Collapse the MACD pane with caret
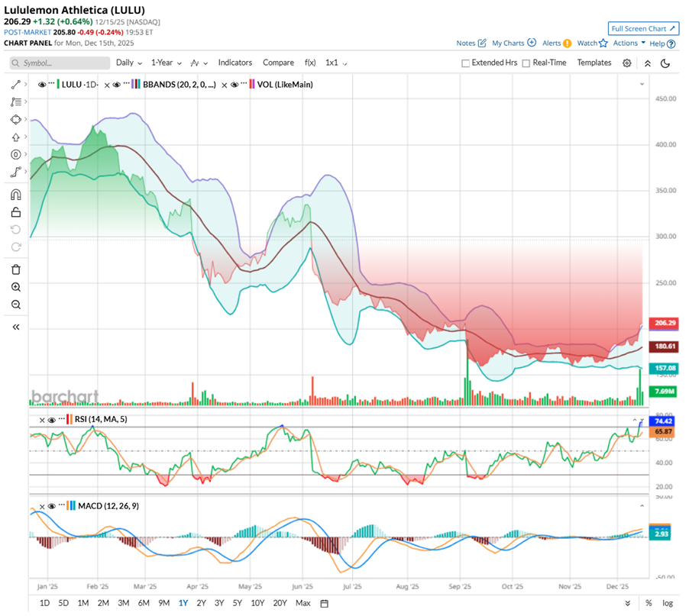The height and width of the screenshot is (616, 689). 642,506
